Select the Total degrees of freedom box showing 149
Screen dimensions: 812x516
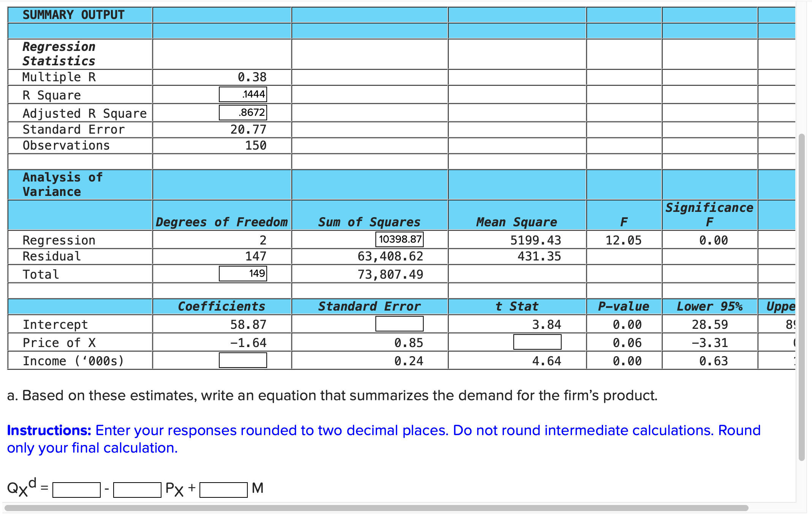click(x=243, y=273)
